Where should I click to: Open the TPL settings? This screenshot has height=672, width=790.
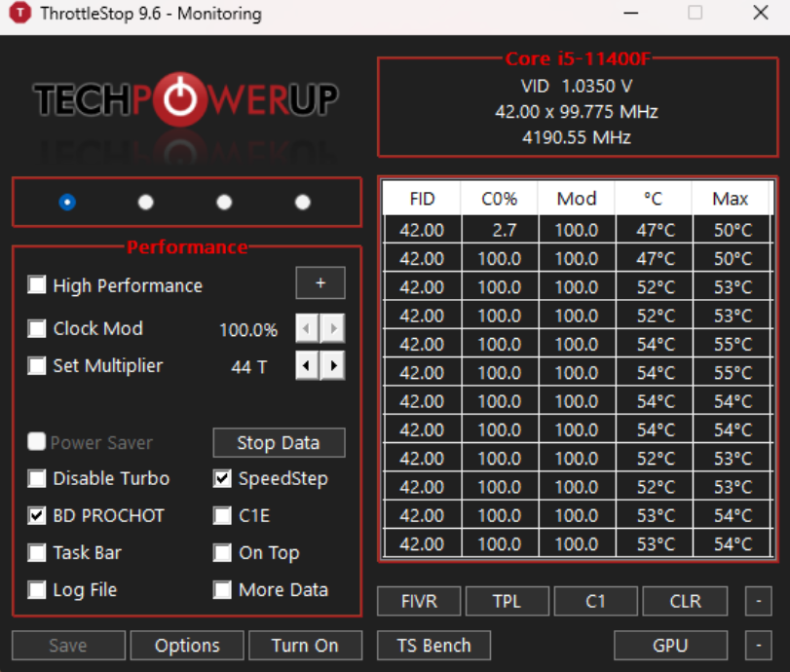point(508,601)
